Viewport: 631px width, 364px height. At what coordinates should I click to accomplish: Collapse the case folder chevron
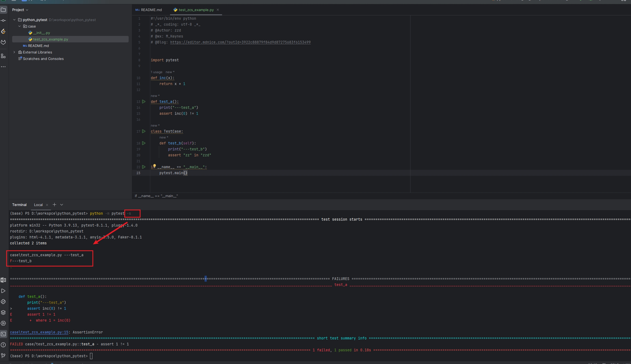(x=19, y=26)
